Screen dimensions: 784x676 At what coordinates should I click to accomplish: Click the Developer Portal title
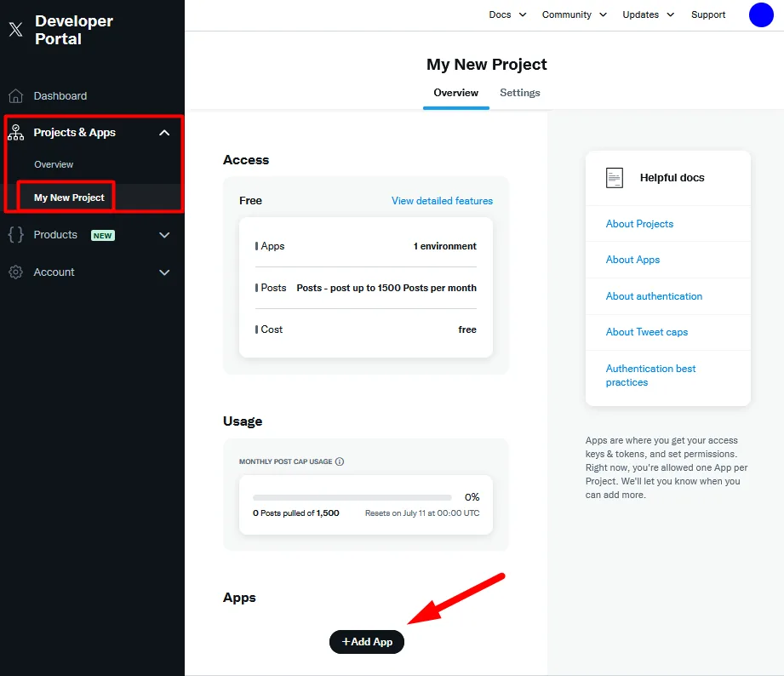(74, 30)
